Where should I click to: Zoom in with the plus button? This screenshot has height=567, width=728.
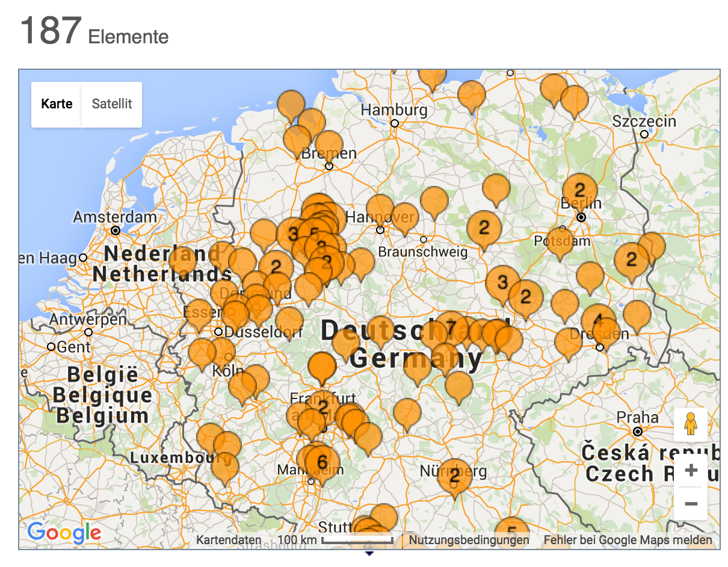pos(691,470)
